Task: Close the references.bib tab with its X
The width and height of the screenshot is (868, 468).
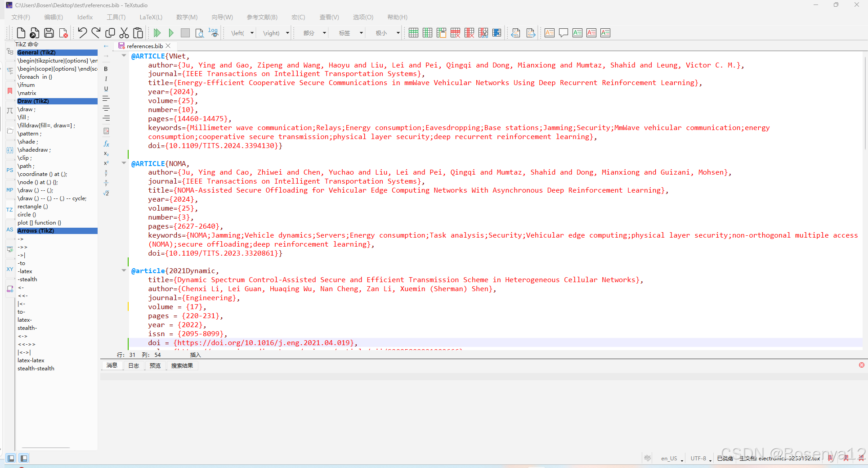Action: (x=168, y=46)
